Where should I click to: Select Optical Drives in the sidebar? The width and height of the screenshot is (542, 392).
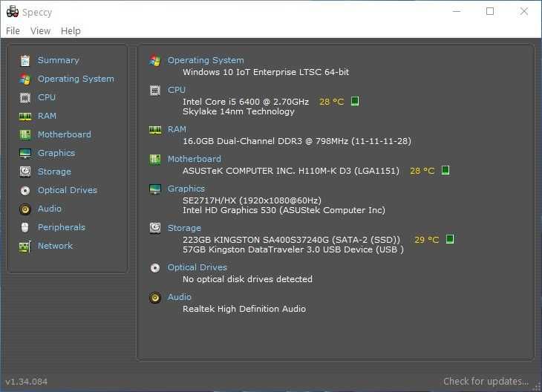pos(68,190)
